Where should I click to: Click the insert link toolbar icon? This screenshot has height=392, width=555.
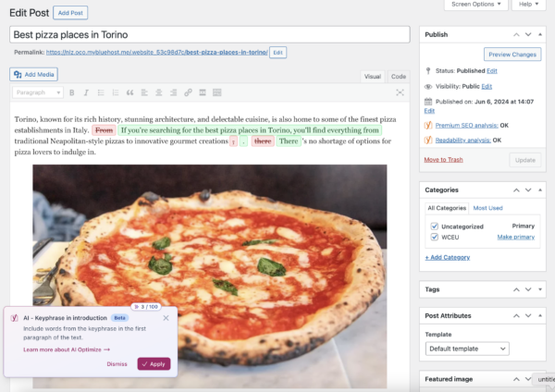pyautogui.click(x=189, y=92)
